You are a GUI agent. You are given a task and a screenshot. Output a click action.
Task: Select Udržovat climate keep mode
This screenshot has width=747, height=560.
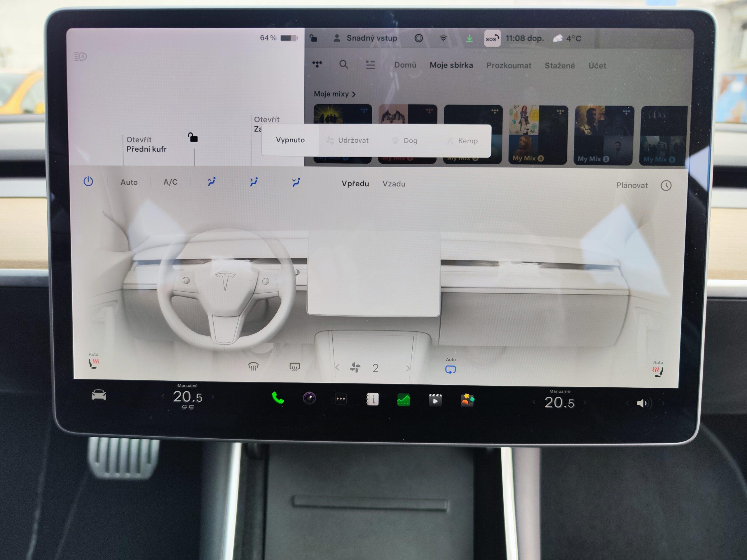click(x=348, y=140)
